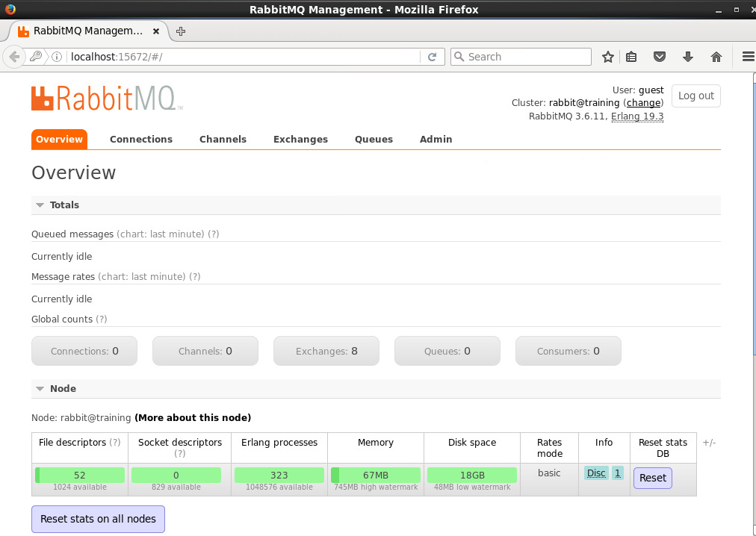Open the Channels tab
Image resolution: width=756 pixels, height=536 pixels.
pyautogui.click(x=223, y=140)
